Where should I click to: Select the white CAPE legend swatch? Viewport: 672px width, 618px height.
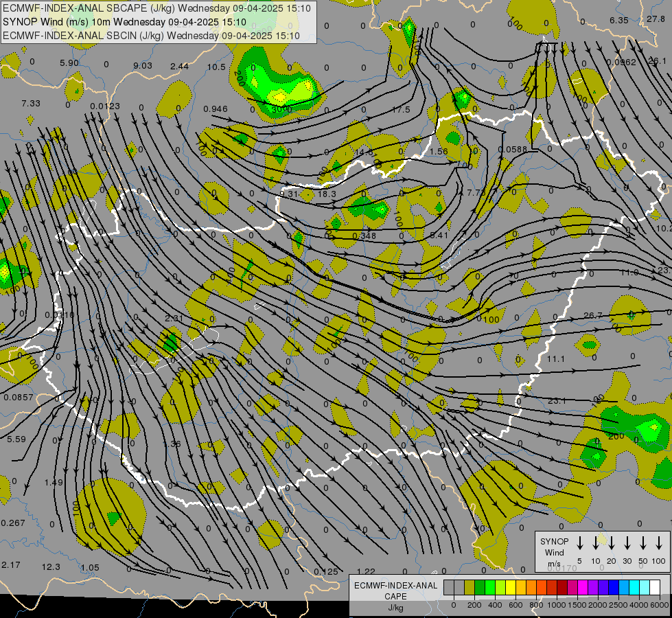(655, 588)
